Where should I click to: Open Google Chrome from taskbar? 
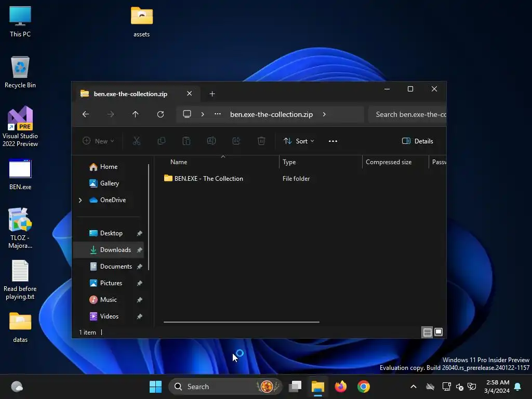tap(363, 387)
